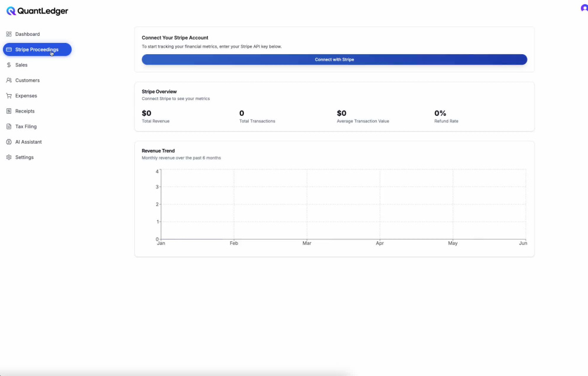Click the Receipts icon in sidebar

tap(9, 111)
